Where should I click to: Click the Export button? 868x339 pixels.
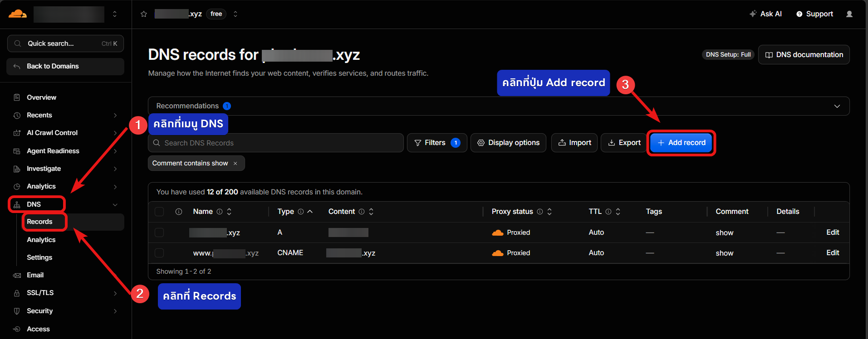point(624,143)
